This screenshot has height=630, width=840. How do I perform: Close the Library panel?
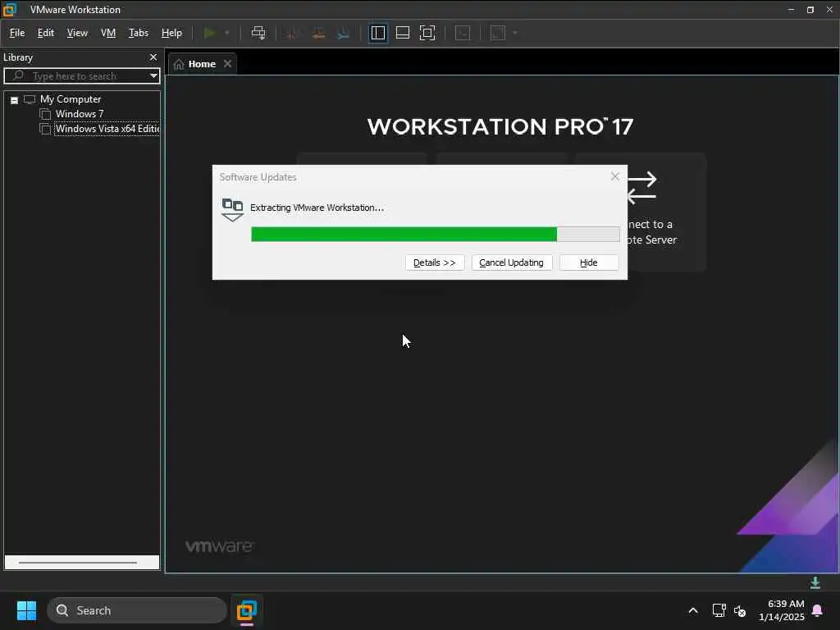tap(153, 57)
